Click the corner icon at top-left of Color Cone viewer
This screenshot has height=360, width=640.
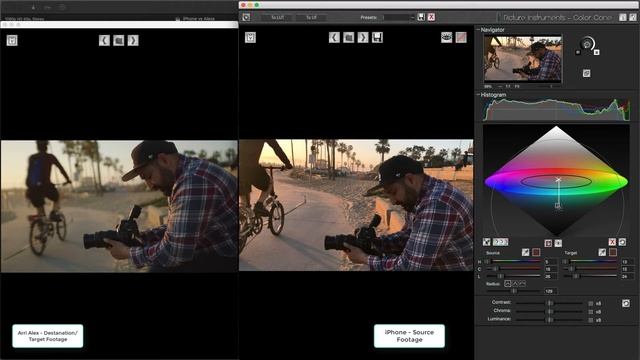click(250, 38)
